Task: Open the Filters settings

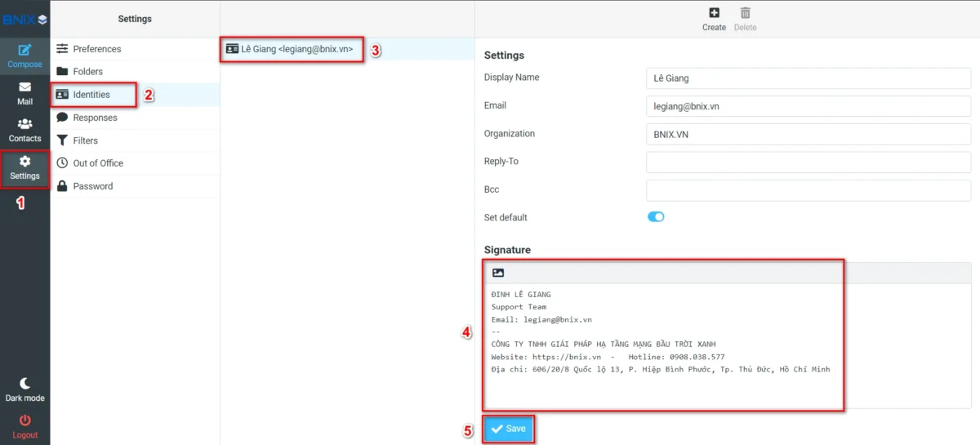Action: point(136,140)
